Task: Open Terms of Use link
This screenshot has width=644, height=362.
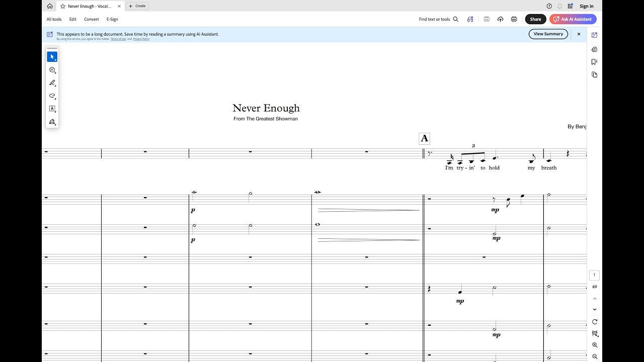Action: (118, 39)
